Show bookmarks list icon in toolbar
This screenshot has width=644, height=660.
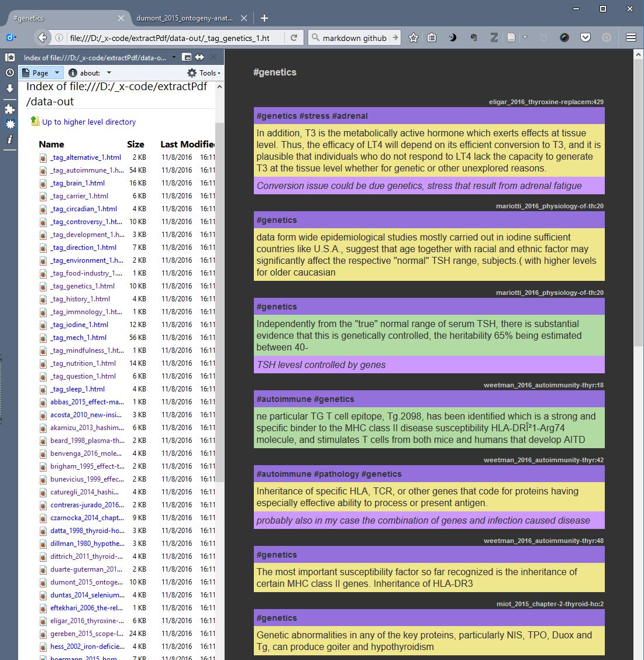coord(432,38)
